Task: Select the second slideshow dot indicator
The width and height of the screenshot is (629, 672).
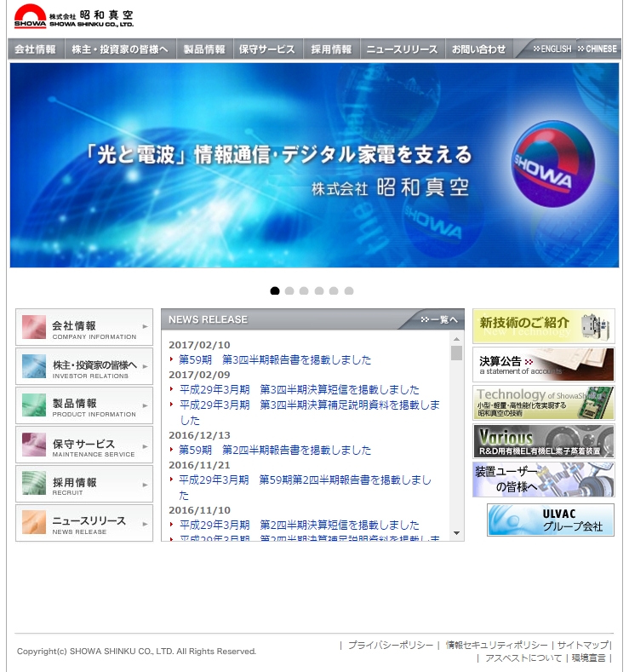Action: [289, 291]
